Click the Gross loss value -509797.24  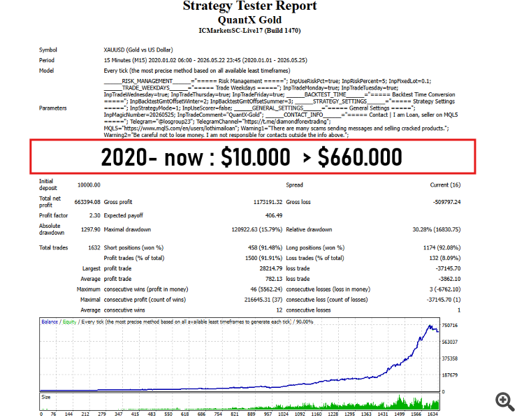(446, 202)
